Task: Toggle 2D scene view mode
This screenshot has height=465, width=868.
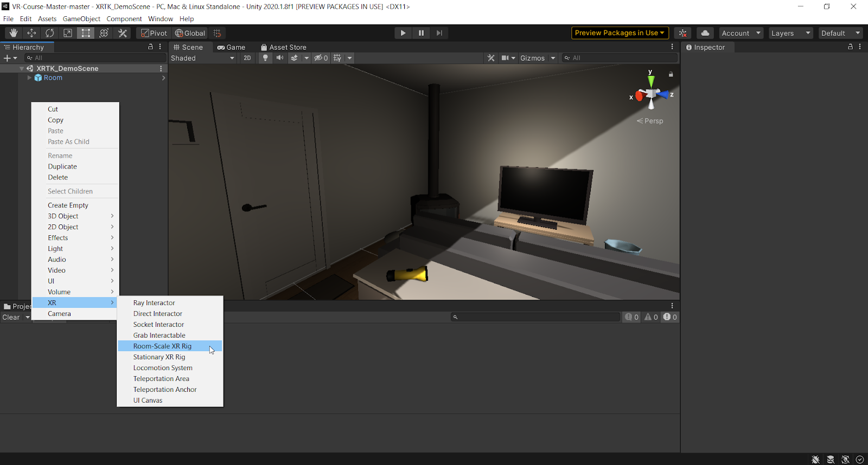Action: click(x=247, y=58)
